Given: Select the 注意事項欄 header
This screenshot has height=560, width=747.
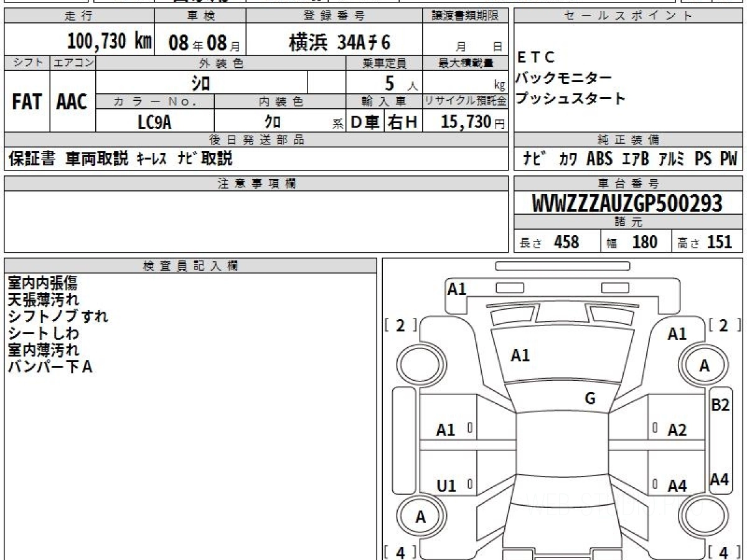Looking at the screenshot, I should [x=256, y=184].
